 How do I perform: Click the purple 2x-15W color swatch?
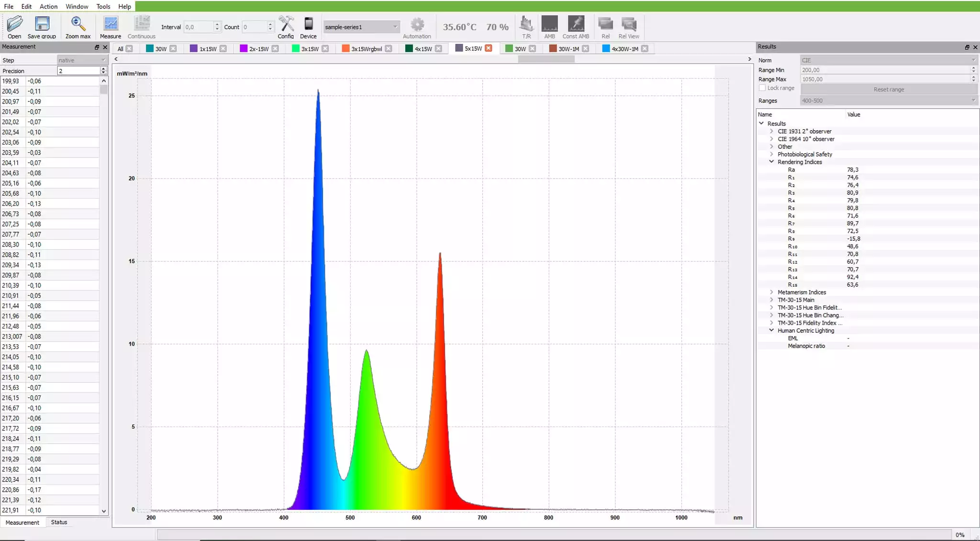[x=244, y=49]
